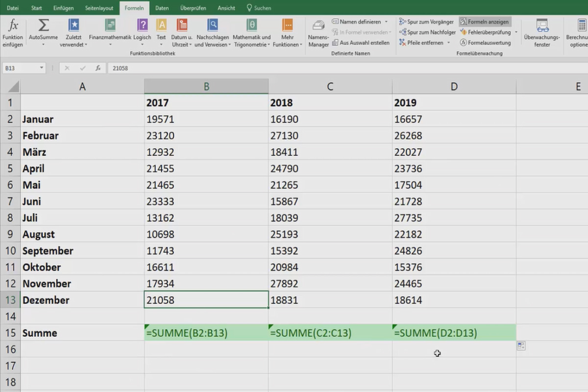Image resolution: width=588 pixels, height=392 pixels.
Task: Enable Spur zum Vorgänger tracing
Action: click(426, 21)
